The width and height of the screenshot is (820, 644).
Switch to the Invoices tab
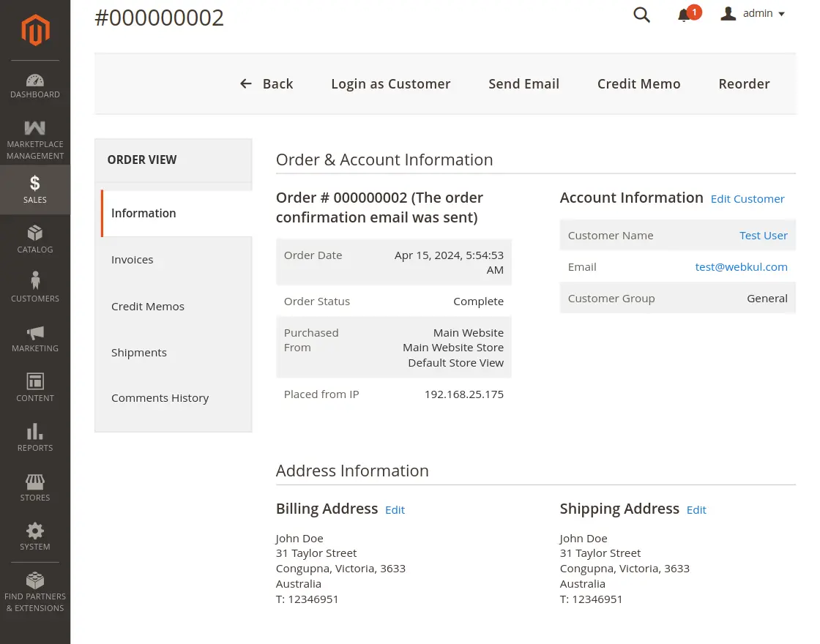pos(133,259)
